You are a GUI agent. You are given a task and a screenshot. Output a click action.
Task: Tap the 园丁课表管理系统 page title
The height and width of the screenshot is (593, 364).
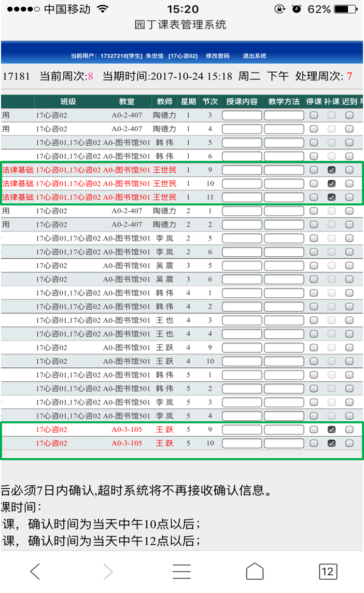pos(180,25)
